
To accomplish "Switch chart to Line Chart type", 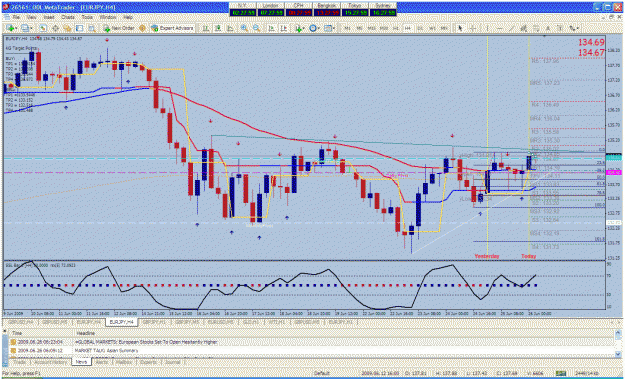I will pos(230,28).
